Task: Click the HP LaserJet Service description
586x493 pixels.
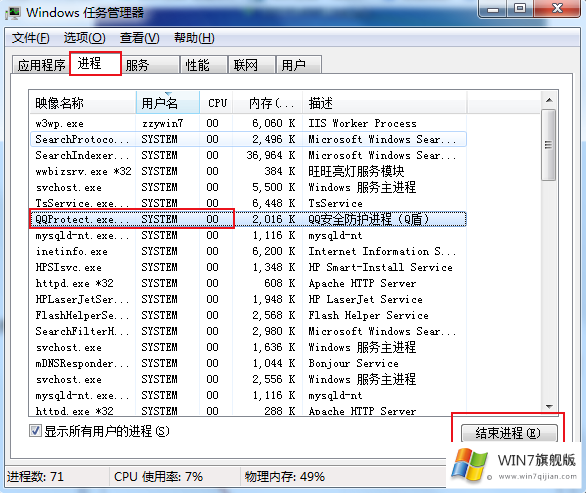Action: 365,299
